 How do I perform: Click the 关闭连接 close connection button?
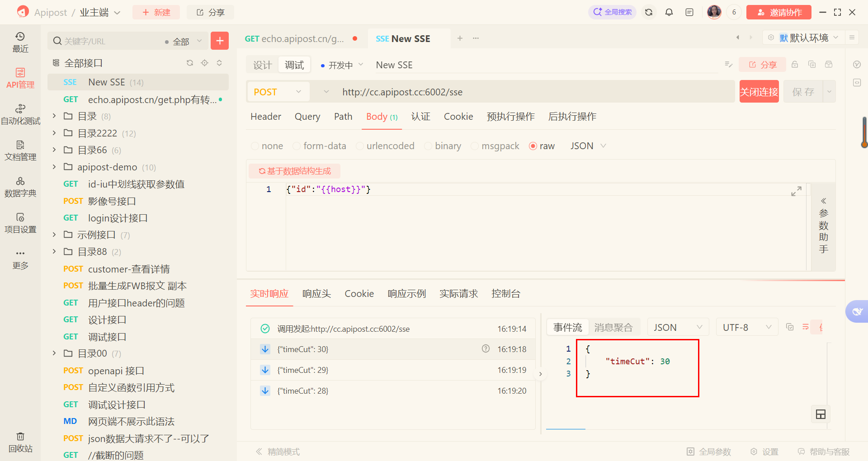tap(759, 92)
